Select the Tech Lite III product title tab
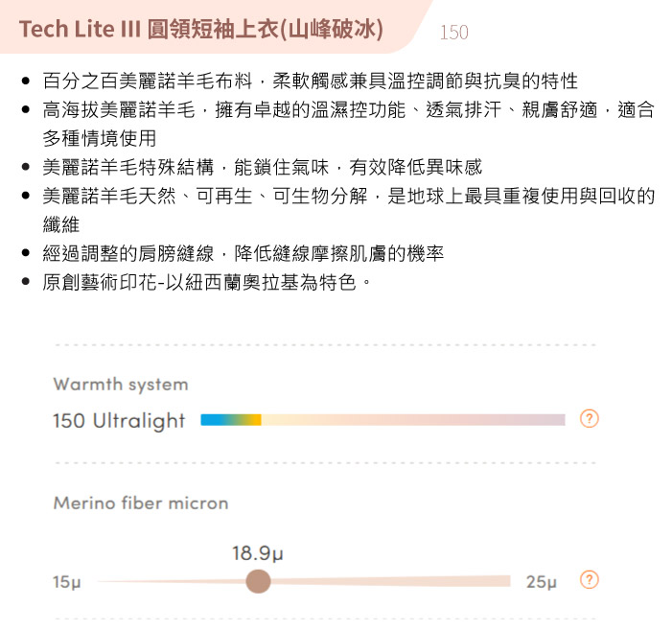The image size is (672, 631). pos(201,29)
